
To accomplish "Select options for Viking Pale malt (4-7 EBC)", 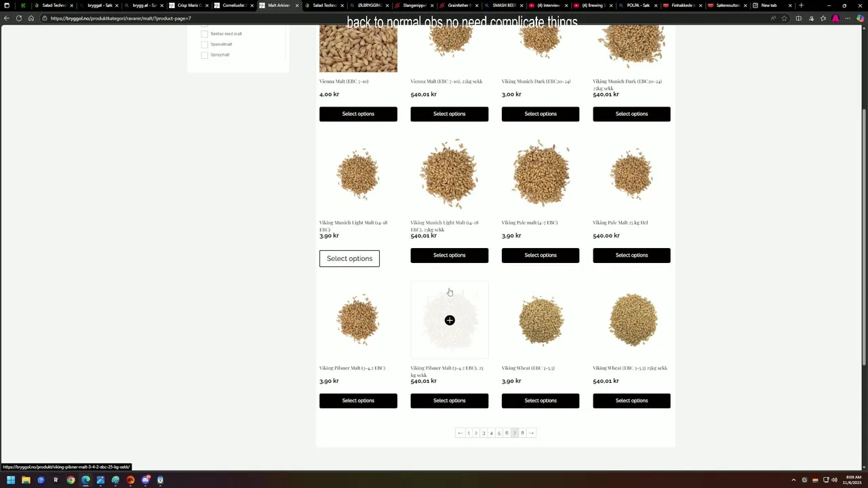I will coord(540,256).
